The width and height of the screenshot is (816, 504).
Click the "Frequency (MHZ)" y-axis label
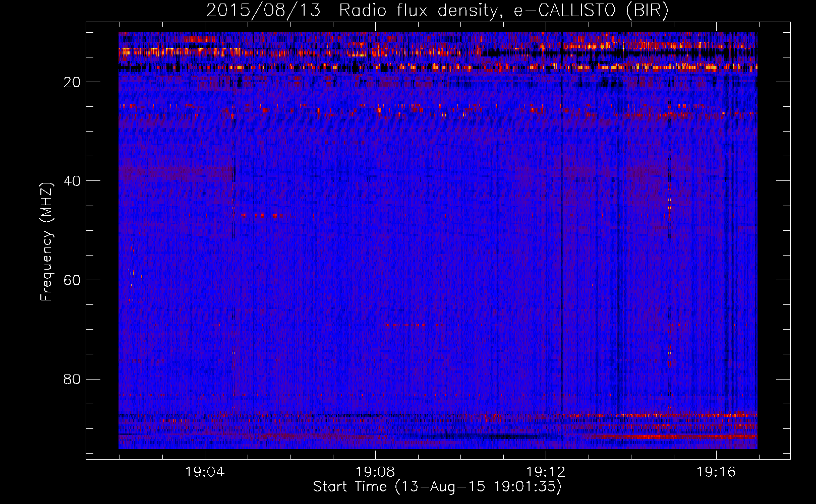(x=46, y=242)
